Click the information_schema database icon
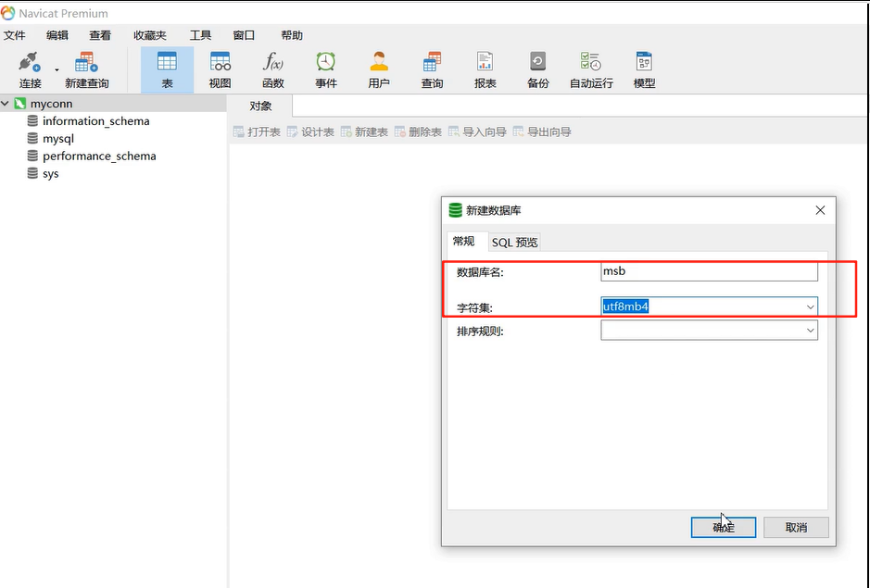This screenshot has height=588, width=870. 32,120
